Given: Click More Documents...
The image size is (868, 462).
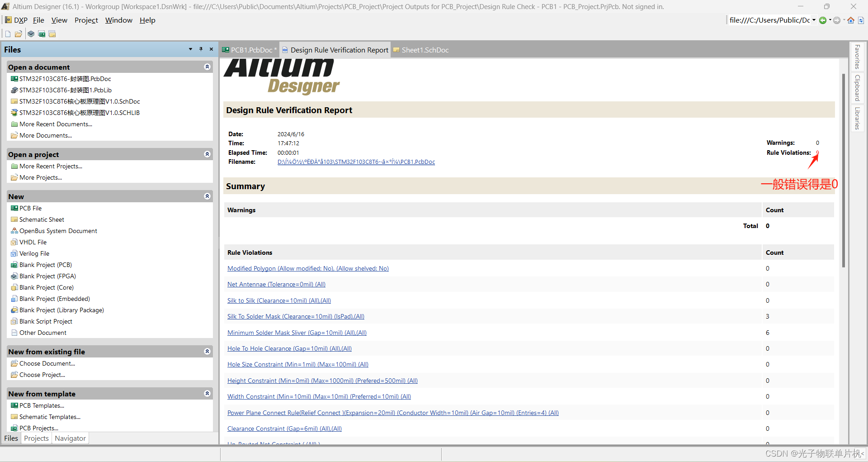Looking at the screenshot, I should (x=46, y=135).
